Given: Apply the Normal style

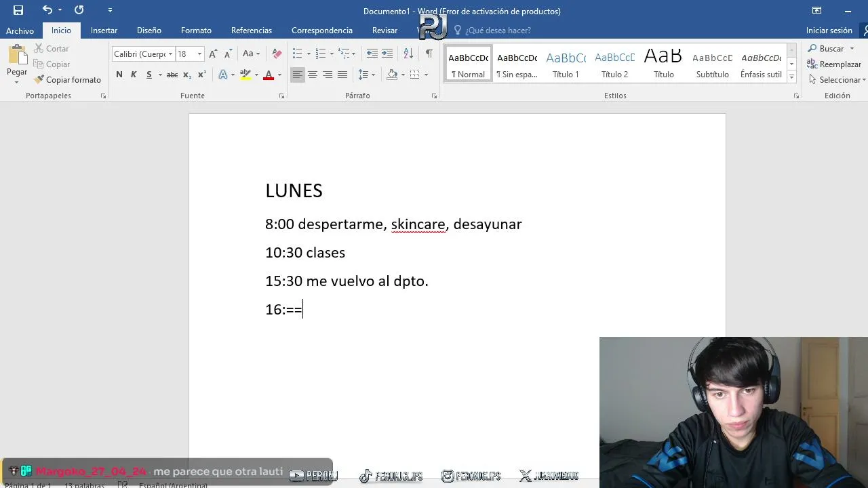Looking at the screenshot, I should tap(469, 64).
